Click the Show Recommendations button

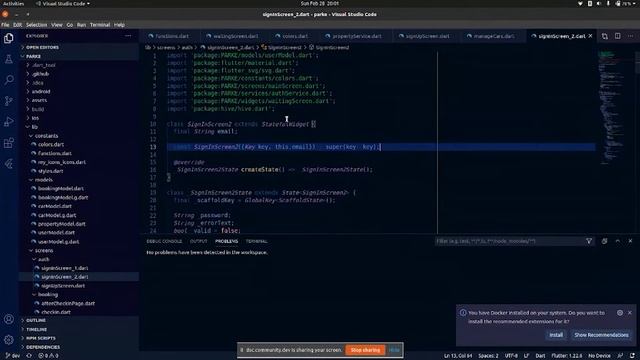tap(601, 335)
